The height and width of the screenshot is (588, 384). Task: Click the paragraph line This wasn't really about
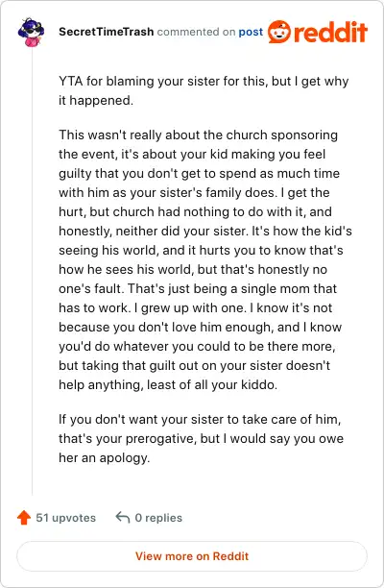198,135
